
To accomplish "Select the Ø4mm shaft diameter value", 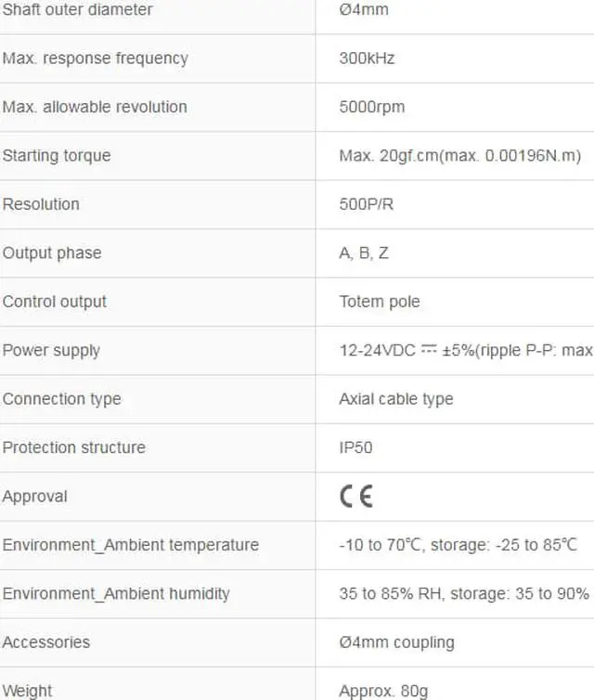I will [x=364, y=10].
